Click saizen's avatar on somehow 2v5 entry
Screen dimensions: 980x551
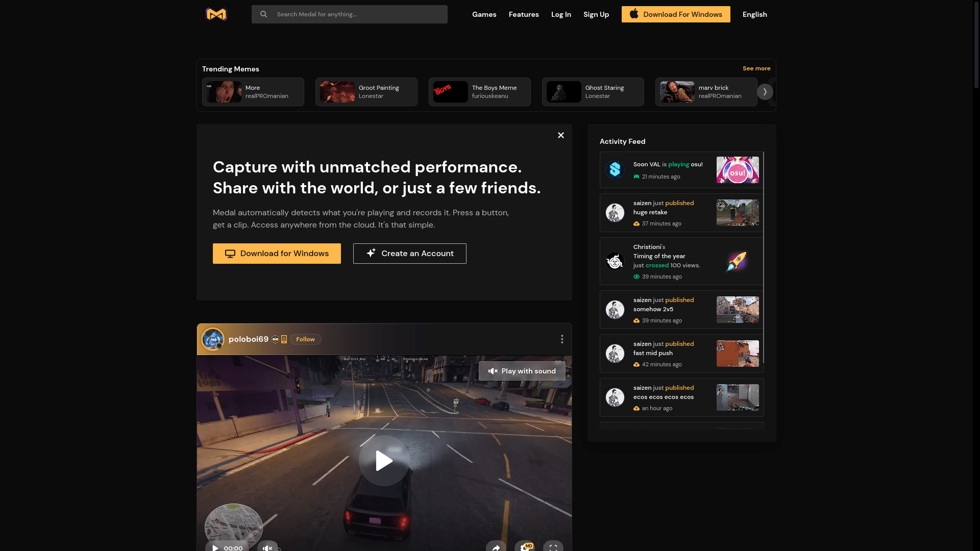615,310
